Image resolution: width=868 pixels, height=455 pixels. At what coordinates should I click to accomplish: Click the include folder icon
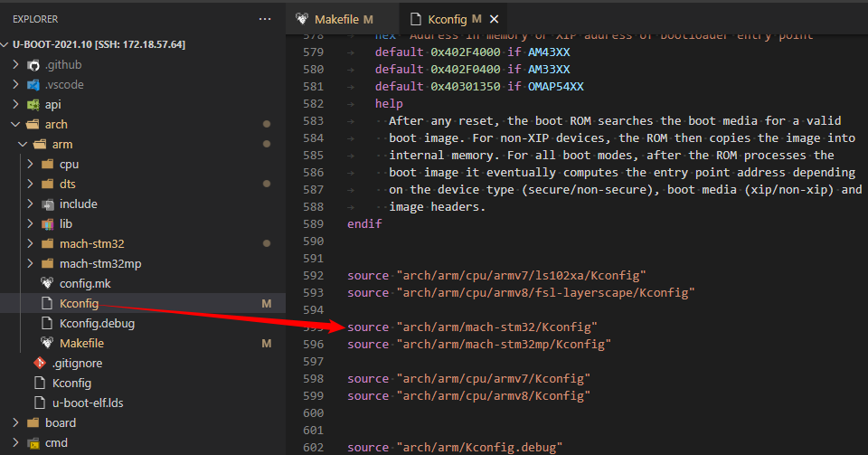tap(48, 204)
